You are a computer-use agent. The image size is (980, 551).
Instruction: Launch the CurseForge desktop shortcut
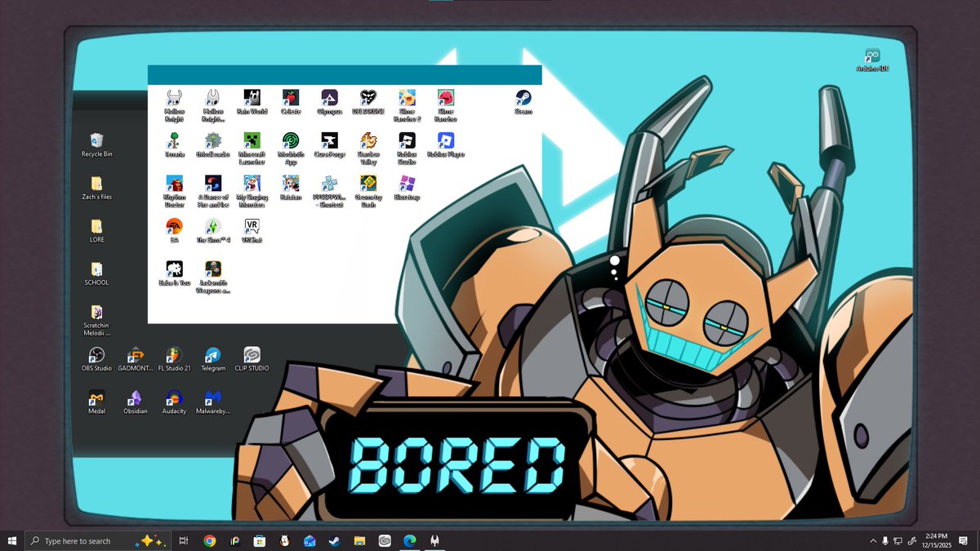tap(330, 144)
